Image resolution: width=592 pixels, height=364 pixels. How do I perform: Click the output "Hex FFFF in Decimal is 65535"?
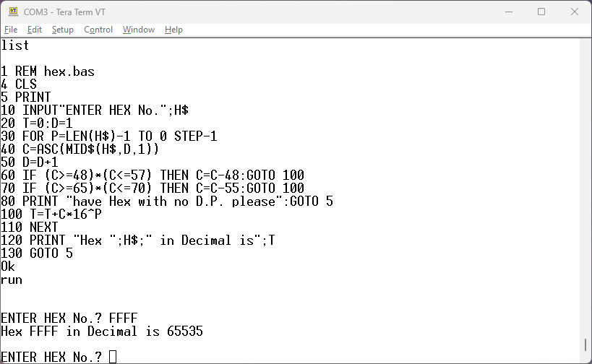coord(102,331)
